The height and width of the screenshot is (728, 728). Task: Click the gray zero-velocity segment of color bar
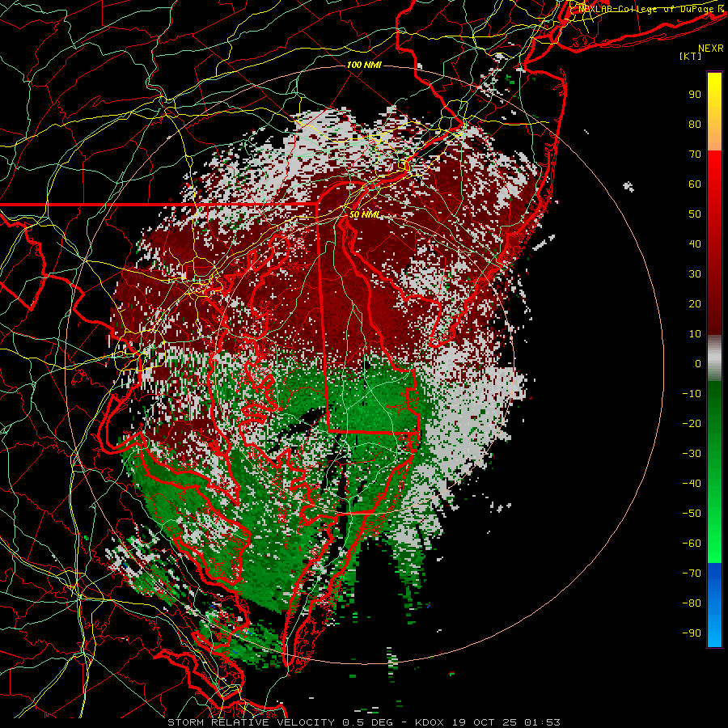click(714, 358)
